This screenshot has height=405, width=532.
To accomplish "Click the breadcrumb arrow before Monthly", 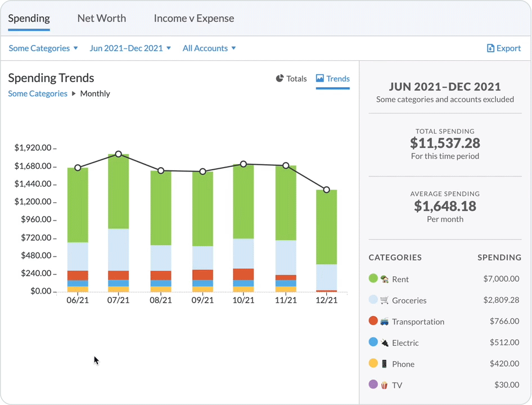I will (x=74, y=94).
